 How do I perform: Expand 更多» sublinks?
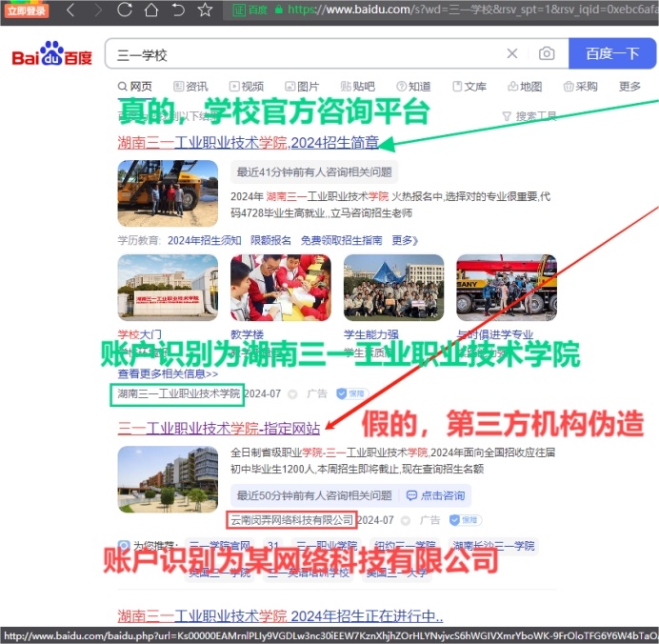[x=405, y=240]
